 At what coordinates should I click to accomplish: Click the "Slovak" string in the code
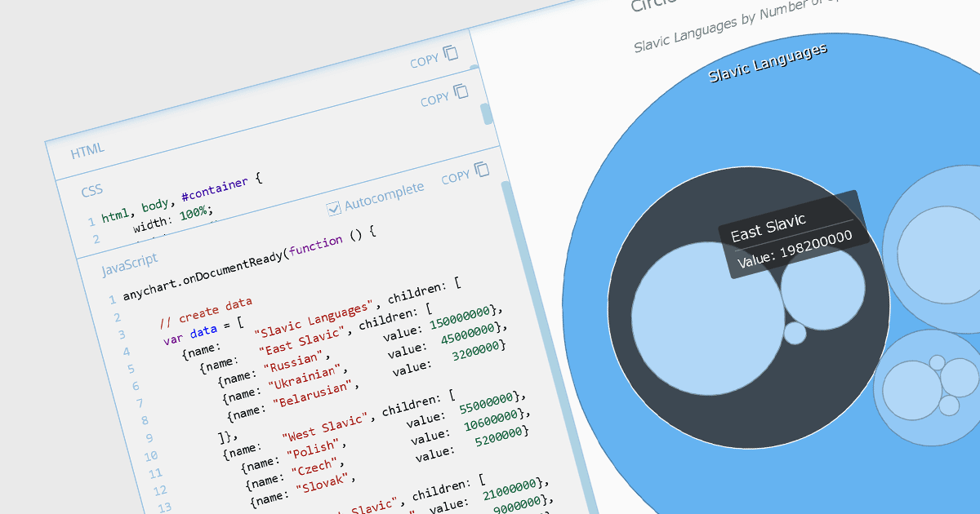pos(322,483)
